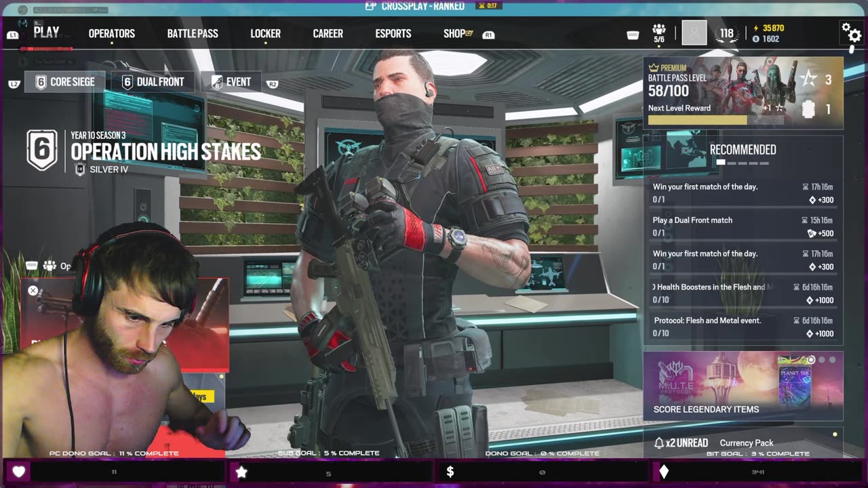
Task: Click the heart icon in stream overlay bar
Action: click(x=18, y=472)
